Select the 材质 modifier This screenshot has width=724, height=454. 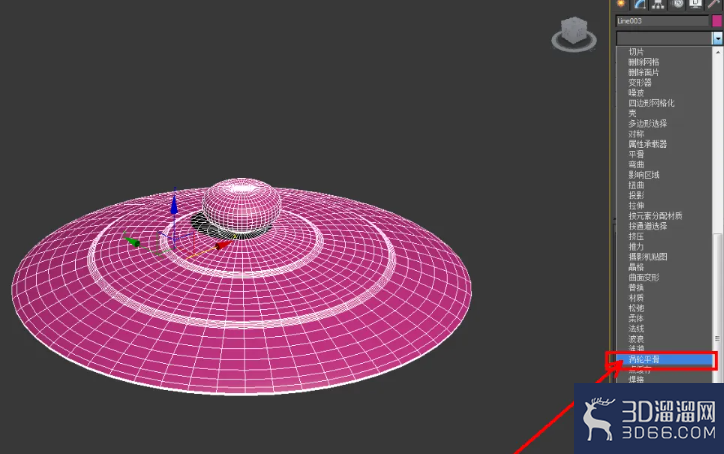click(x=636, y=298)
